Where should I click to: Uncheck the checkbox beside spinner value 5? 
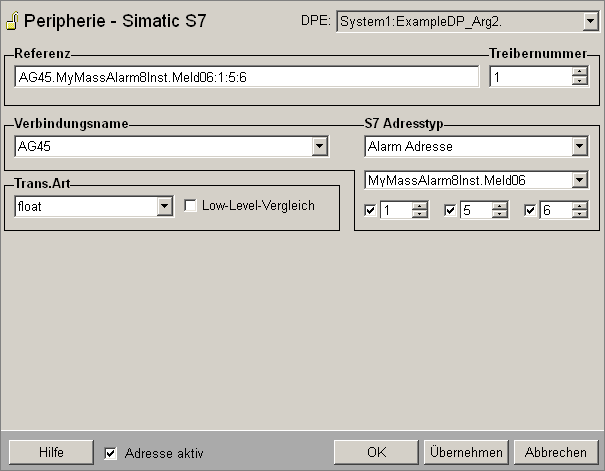450,210
